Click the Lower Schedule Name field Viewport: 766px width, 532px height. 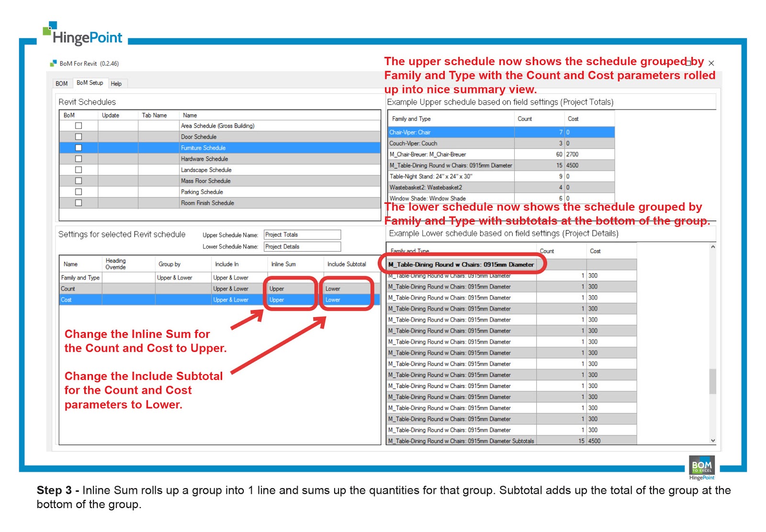(x=302, y=246)
